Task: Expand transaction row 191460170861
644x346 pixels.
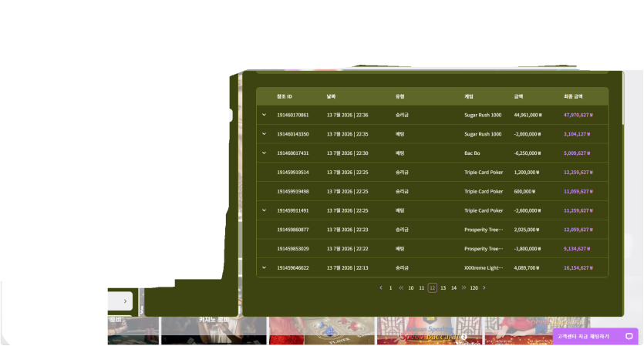Action: point(264,115)
